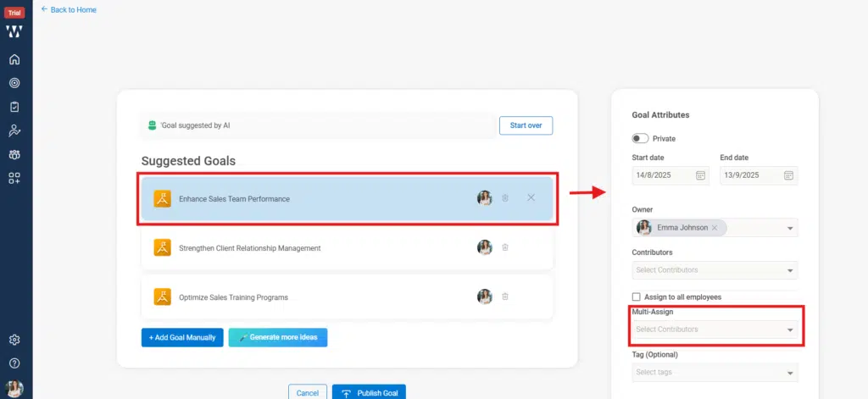Screen dimensions: 868x399
Task: Delete the Enhance Sales Team Performance goal
Action: pos(505,198)
